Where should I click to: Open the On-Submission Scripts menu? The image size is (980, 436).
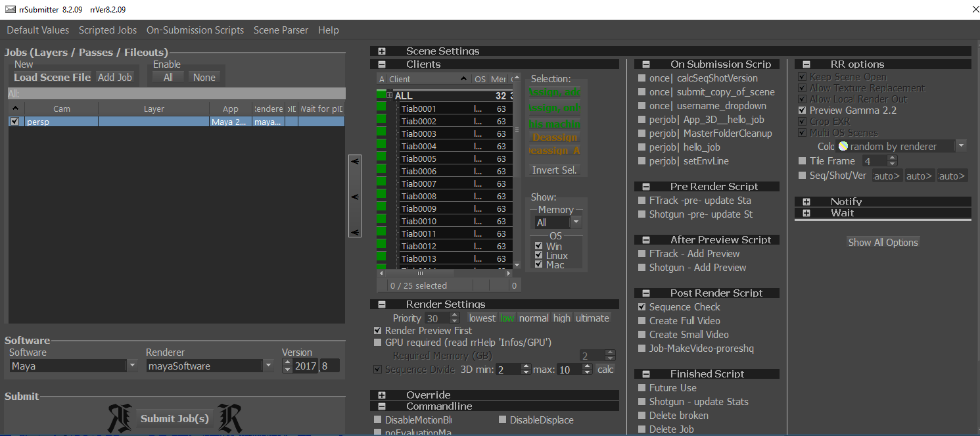click(195, 30)
